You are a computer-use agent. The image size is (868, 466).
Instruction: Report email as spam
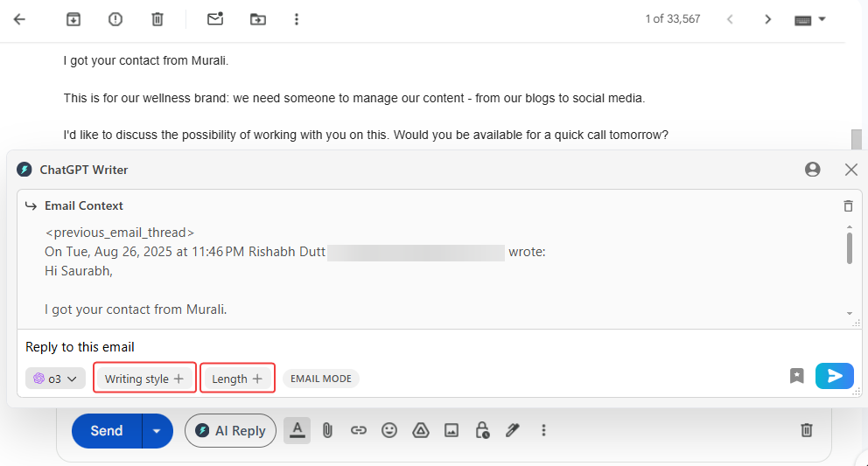115,19
